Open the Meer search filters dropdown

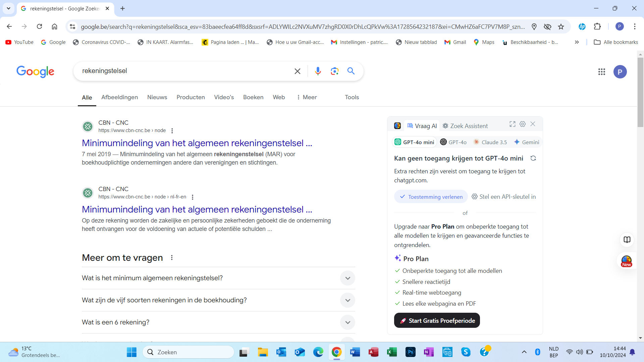coord(307,97)
